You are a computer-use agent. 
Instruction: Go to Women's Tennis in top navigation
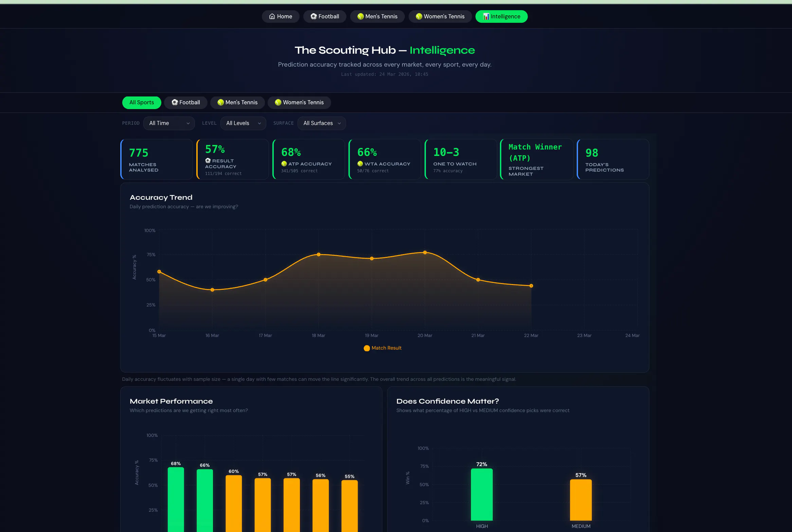440,16
